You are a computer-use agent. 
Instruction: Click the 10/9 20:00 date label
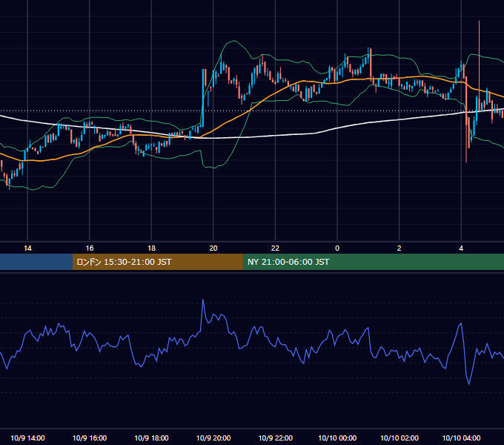point(213,438)
